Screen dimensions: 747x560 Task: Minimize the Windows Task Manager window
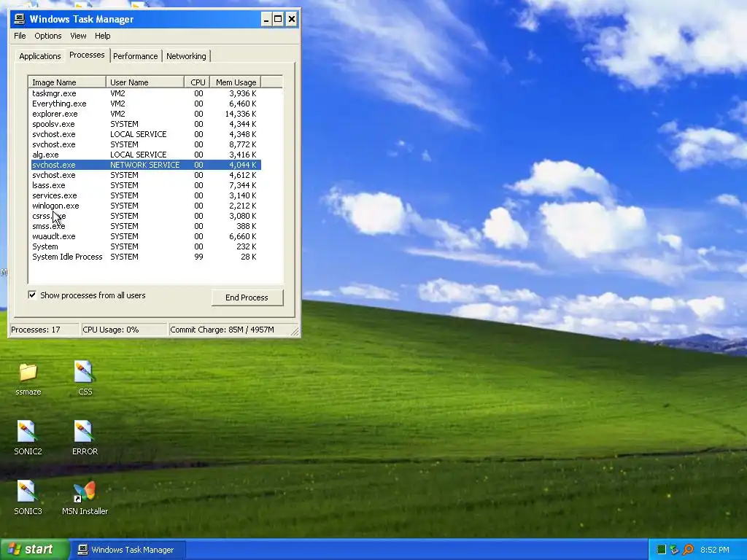266,19
